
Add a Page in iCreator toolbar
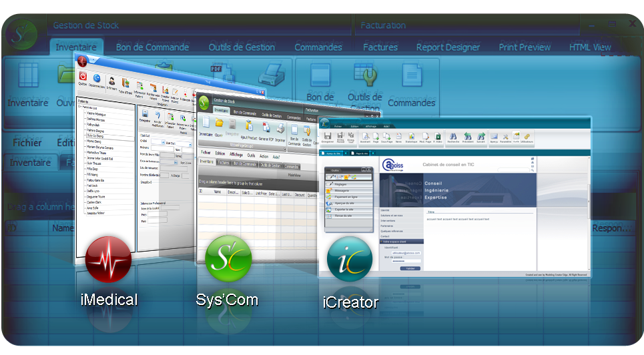376,136
